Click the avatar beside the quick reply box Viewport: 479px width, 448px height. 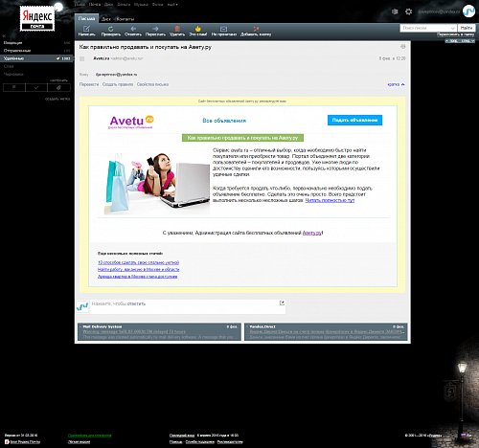pos(82,306)
